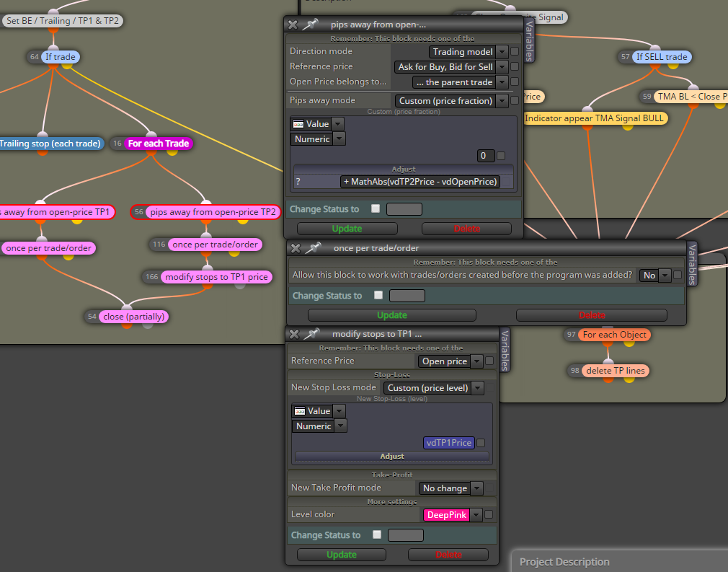The image size is (728, 572).
Task: Open Value type dropdown in modify stops panel
Action: (339, 411)
